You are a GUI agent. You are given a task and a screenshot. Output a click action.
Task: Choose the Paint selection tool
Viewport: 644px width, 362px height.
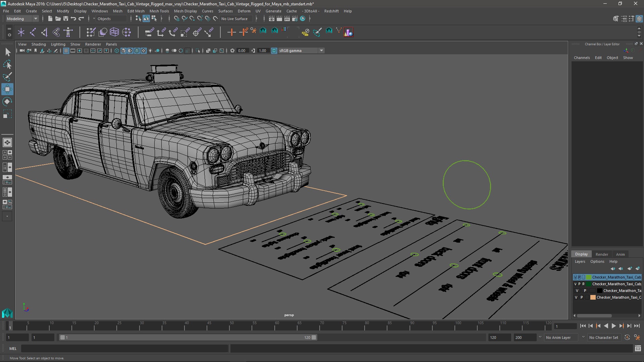7,77
